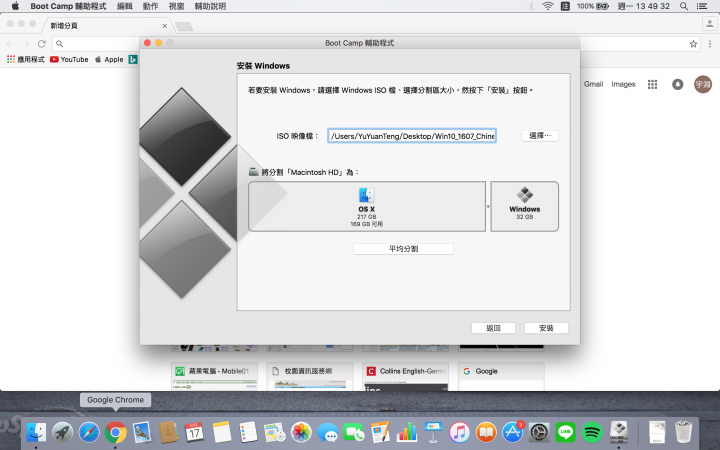720x450 pixels.
Task: Click Gmail link on Google page
Action: (x=593, y=84)
